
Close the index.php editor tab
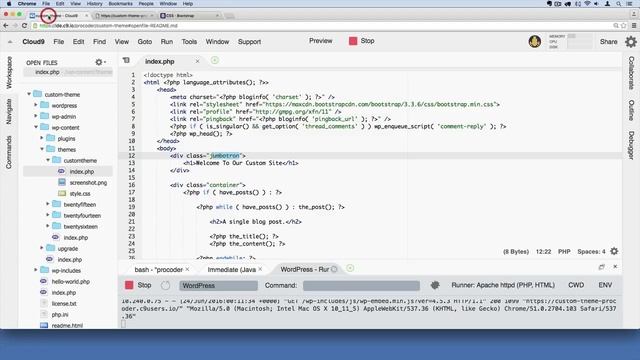[x=198, y=61]
